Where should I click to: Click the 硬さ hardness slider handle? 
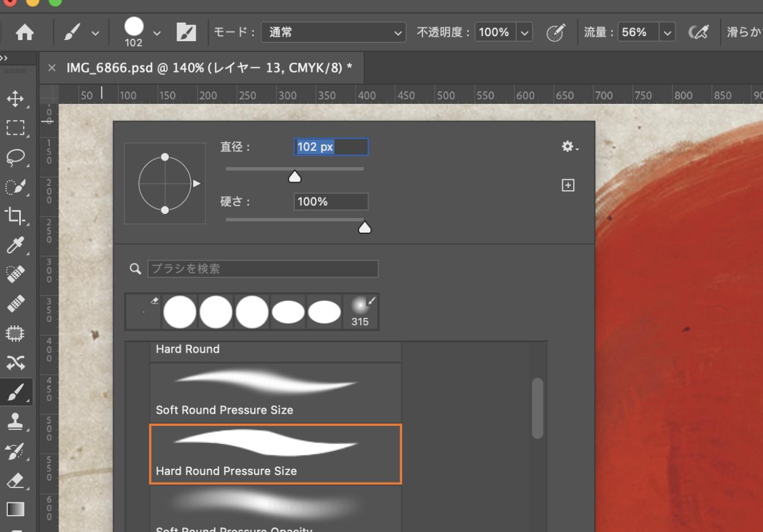pos(364,227)
